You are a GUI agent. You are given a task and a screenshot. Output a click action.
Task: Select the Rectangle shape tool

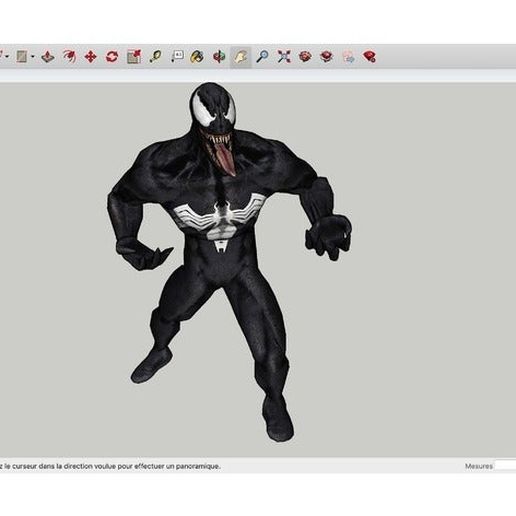[x=22, y=57]
